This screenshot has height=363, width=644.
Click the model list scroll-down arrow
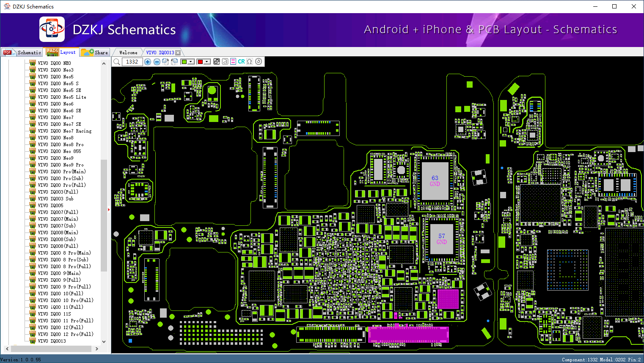[104, 341]
